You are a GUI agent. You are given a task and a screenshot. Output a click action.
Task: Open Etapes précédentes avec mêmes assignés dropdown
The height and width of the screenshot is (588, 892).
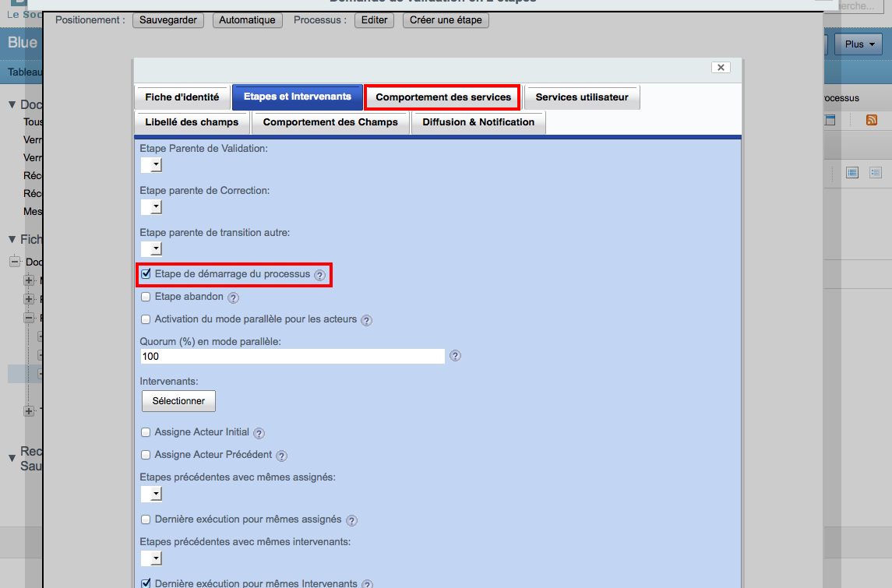pos(152,494)
